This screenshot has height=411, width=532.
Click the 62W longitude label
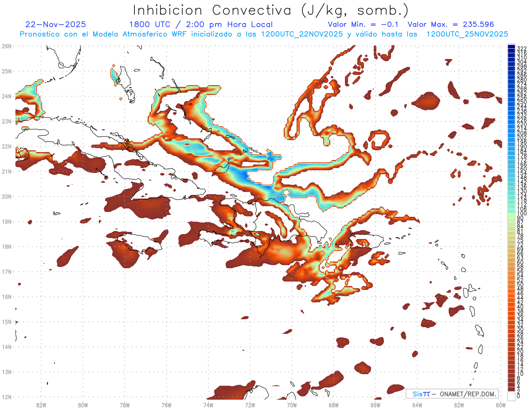(459, 405)
